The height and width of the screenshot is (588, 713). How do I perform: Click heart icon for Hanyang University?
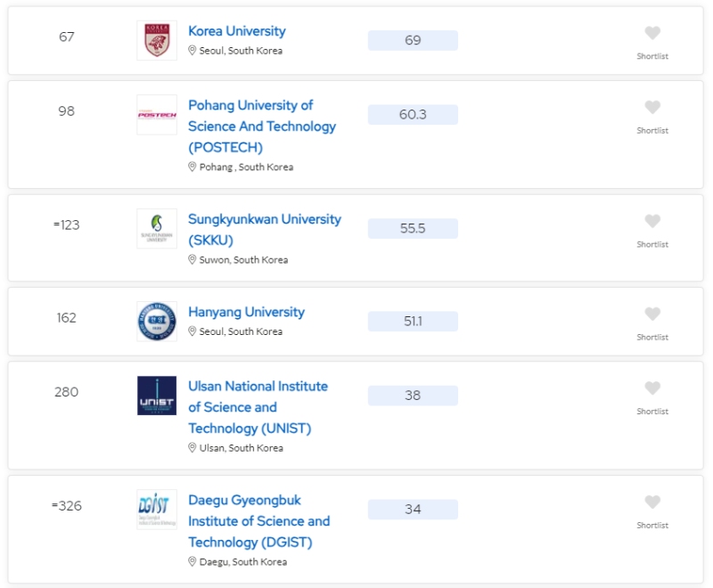coord(652,314)
